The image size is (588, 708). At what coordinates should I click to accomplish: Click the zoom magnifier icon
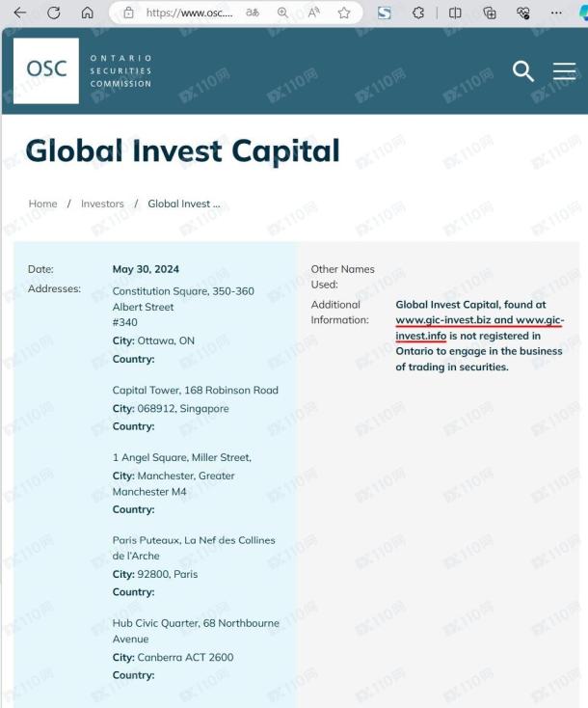pyautogui.click(x=283, y=13)
